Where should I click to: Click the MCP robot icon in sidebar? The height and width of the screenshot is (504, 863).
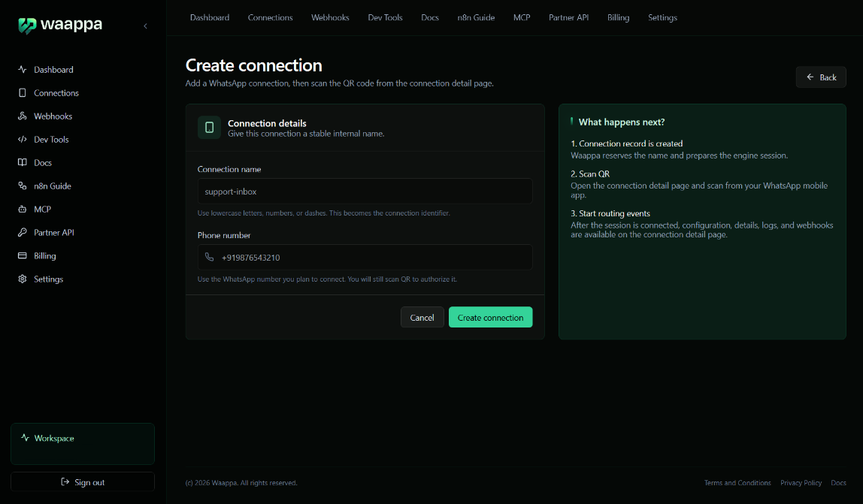(22, 209)
